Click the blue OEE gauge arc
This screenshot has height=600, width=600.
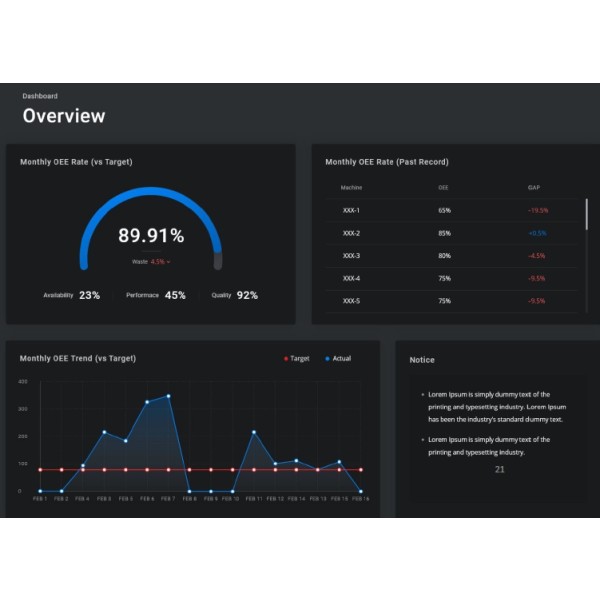[150, 191]
